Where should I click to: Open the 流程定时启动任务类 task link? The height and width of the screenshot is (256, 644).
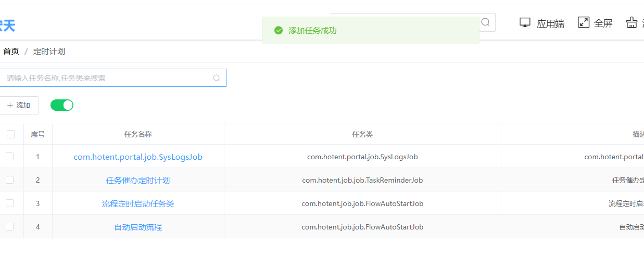coord(138,203)
